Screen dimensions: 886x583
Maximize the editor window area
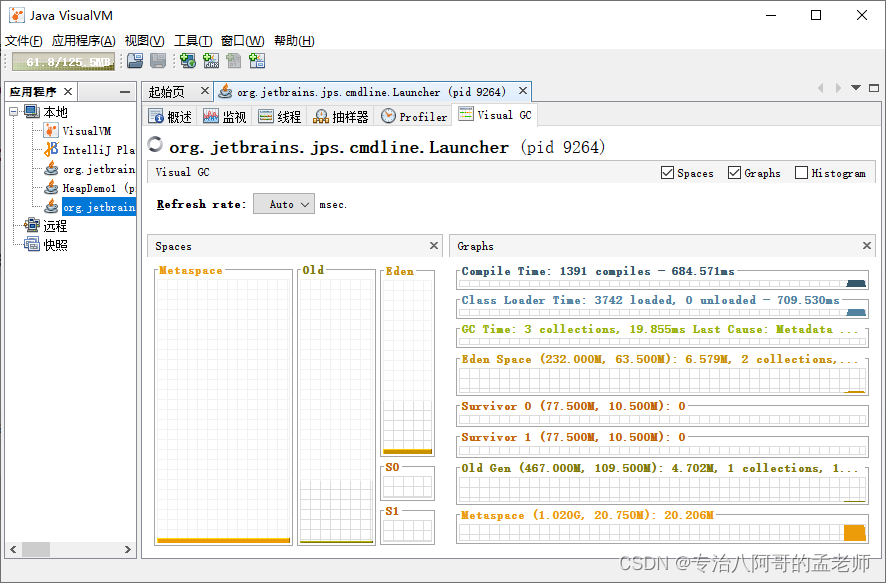pos(874,88)
